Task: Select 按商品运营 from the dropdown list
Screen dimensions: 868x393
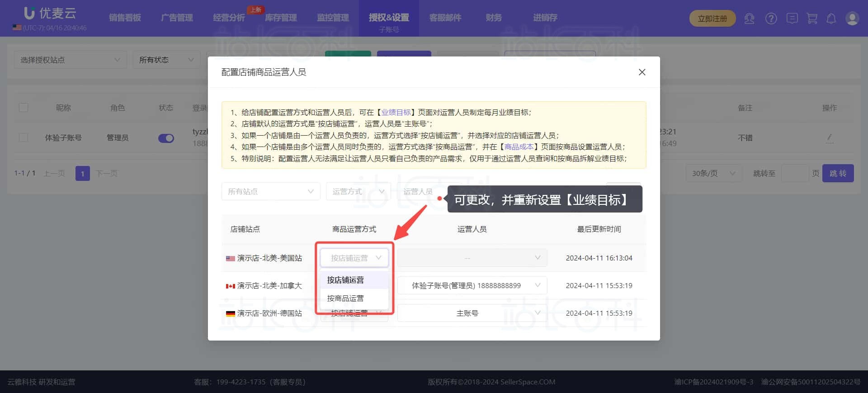Action: (345, 298)
